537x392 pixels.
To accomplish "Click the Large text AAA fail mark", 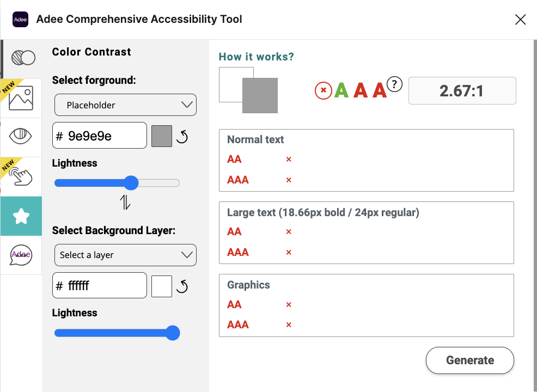I will (x=289, y=252).
